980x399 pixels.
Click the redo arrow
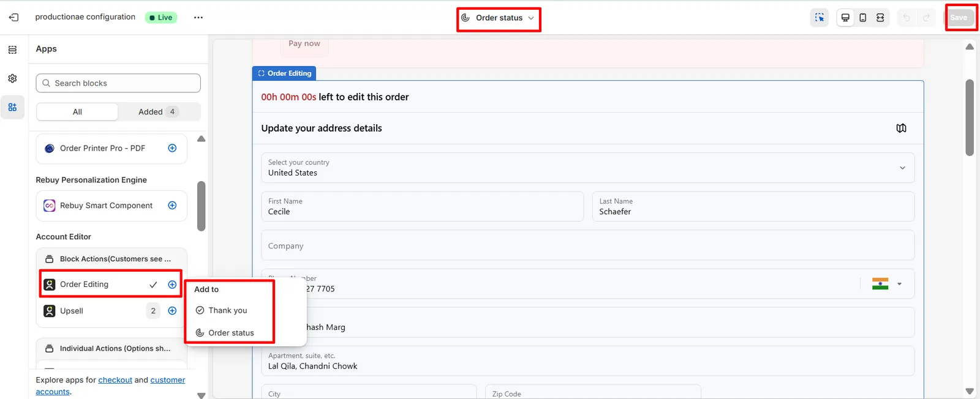pos(927,17)
